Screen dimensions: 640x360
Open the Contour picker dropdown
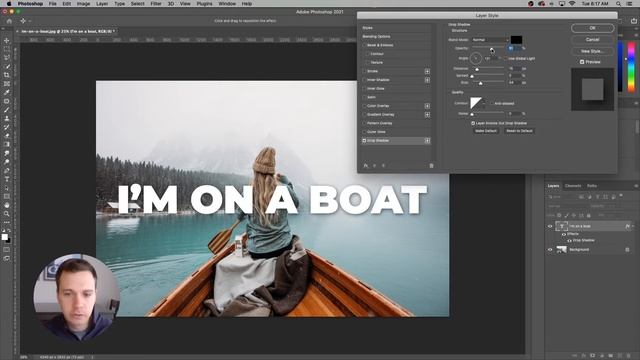(484, 104)
